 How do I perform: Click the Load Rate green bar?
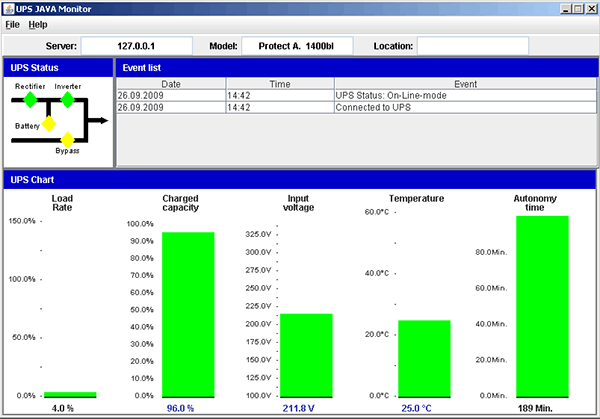pyautogui.click(x=70, y=395)
